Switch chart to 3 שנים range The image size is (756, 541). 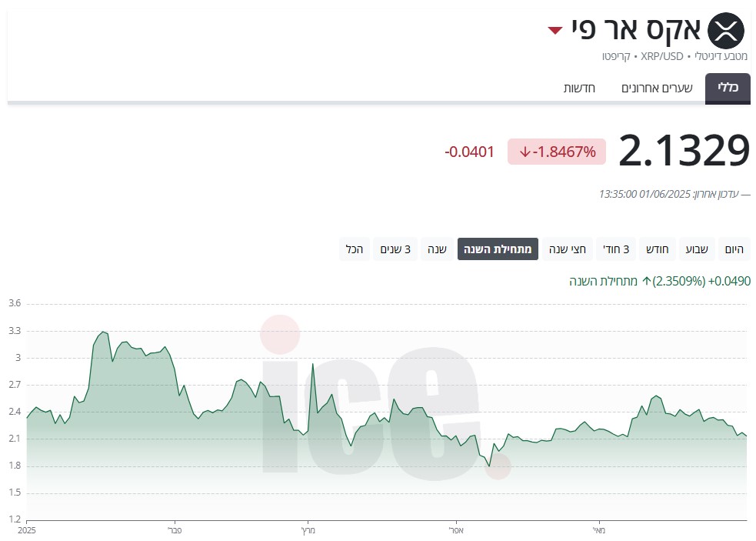(395, 249)
